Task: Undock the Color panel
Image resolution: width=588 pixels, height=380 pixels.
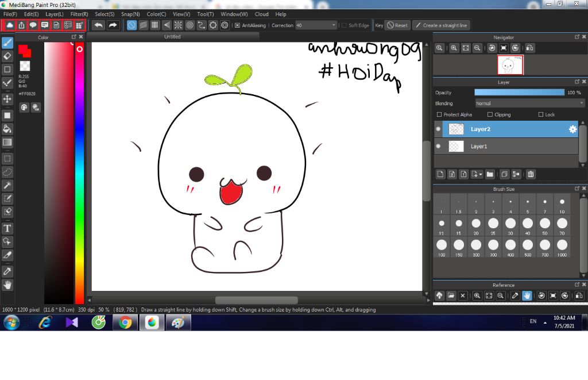Action: (x=74, y=37)
